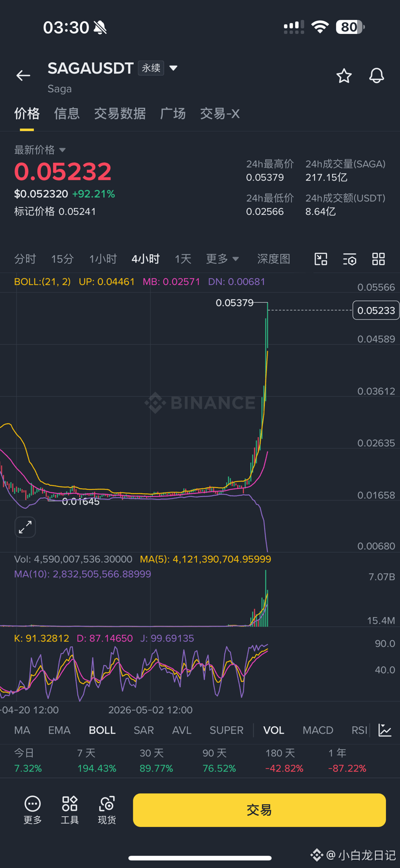The width and height of the screenshot is (400, 868).
Task: Tap current price tag 0.05233
Action: tap(376, 310)
